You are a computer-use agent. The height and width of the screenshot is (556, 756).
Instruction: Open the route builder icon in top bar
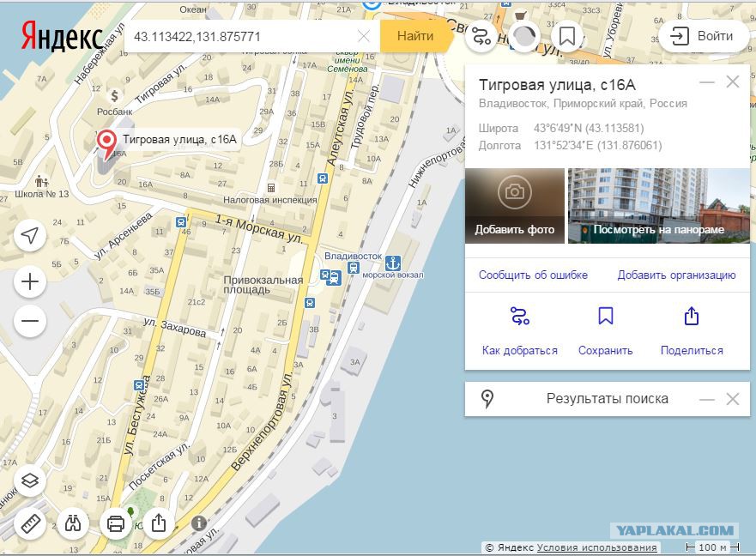pyautogui.click(x=481, y=36)
